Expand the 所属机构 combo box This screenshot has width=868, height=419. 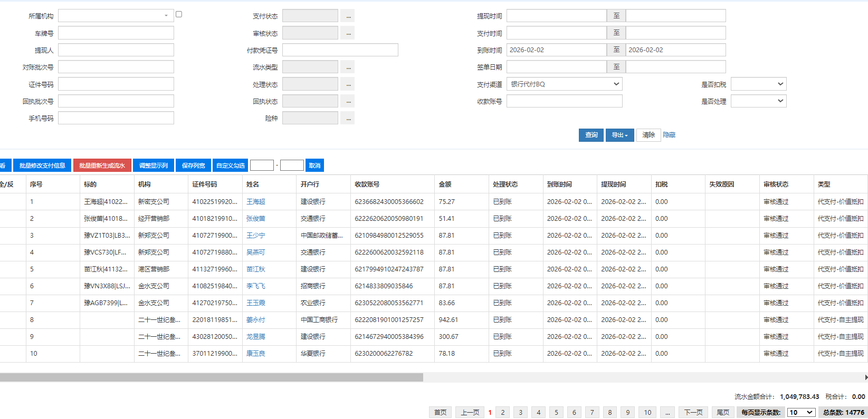point(166,16)
